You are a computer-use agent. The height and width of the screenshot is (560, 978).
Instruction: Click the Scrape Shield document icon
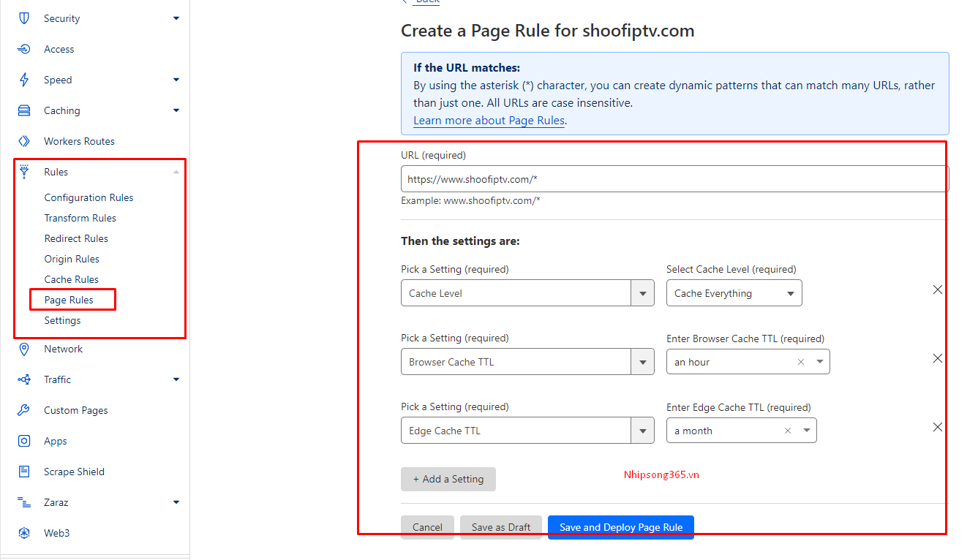coord(24,472)
